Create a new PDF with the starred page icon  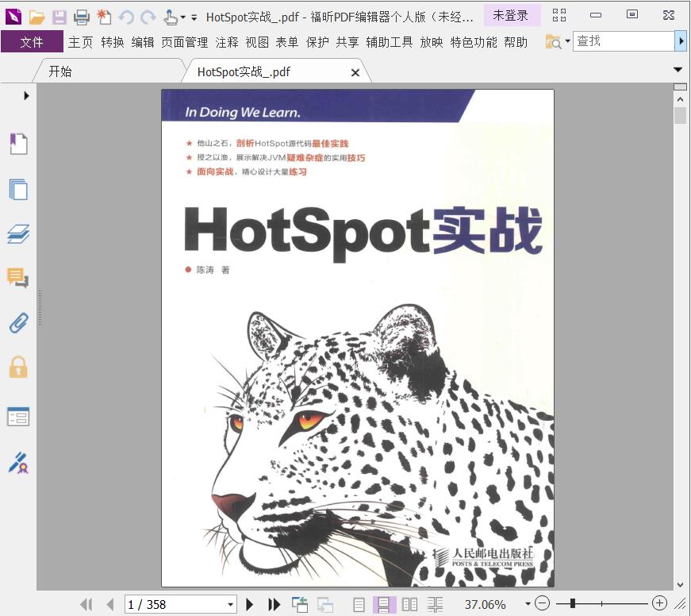click(x=104, y=17)
